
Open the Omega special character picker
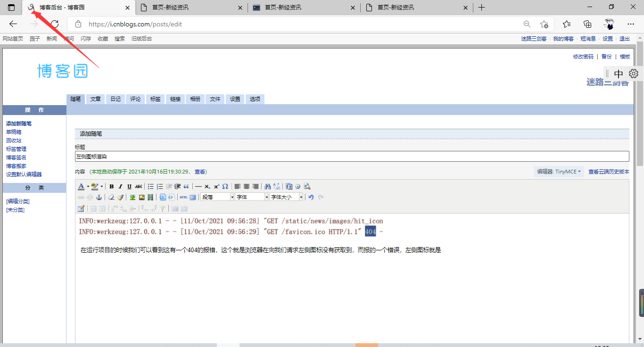[x=225, y=186]
